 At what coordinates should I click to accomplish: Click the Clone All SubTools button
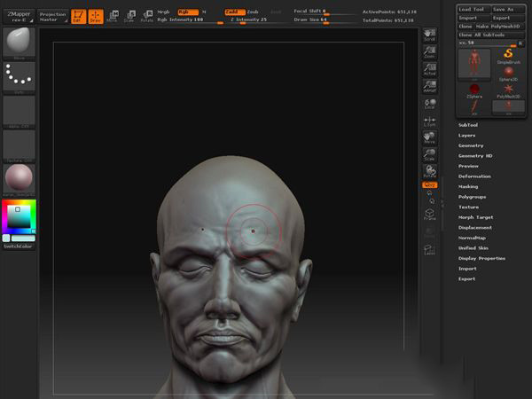[491, 35]
